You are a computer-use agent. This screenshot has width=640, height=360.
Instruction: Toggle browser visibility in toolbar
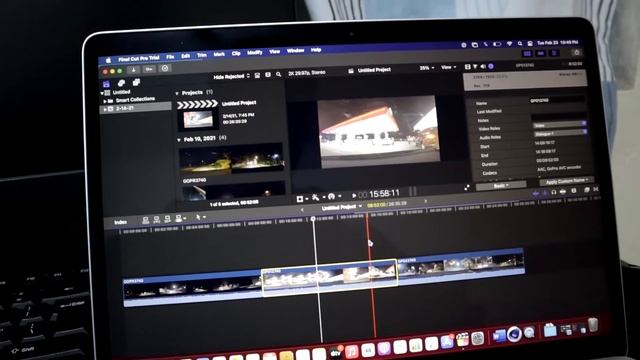[527, 53]
